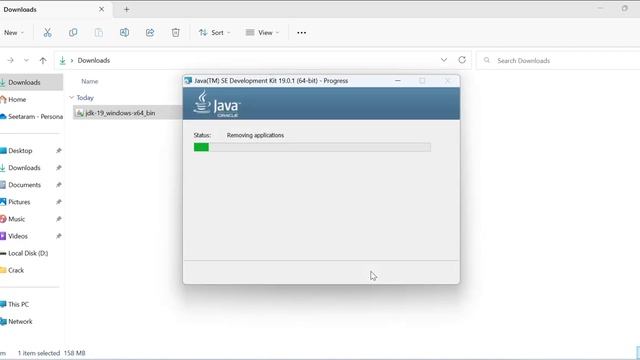Open Music in Quick access
This screenshot has height=360, width=640.
pos(17,219)
